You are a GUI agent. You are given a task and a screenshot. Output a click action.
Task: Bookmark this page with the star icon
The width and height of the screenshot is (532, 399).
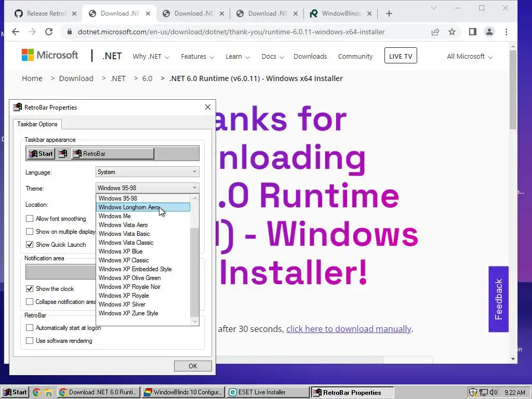[452, 32]
